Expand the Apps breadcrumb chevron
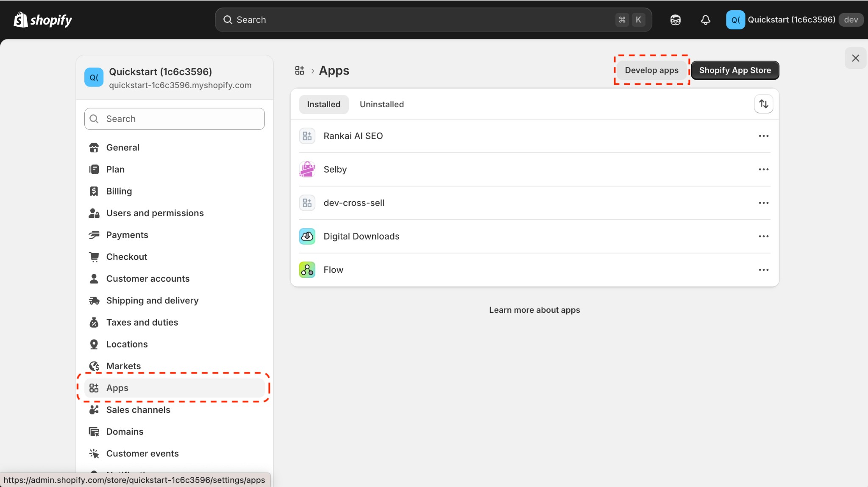 [x=312, y=70]
